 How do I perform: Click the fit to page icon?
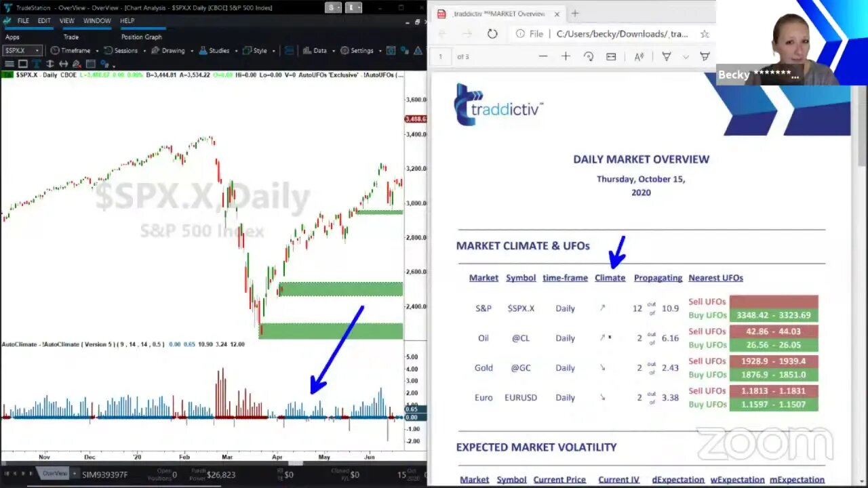pos(611,56)
